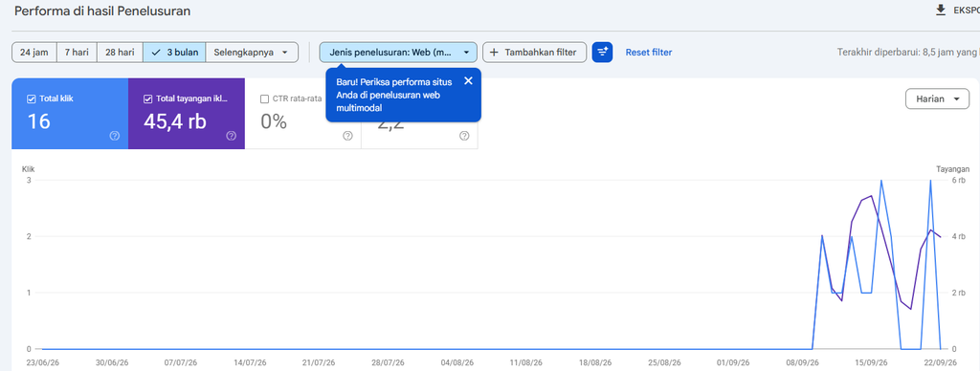Screen dimensions: 980x371
Task: Select the 28 hari date range
Action: point(120,53)
